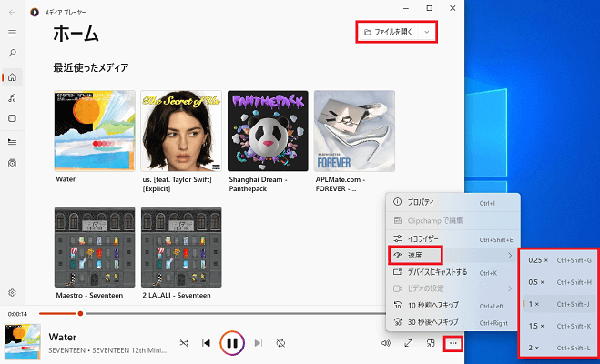Toggle repeat mode
The height and width of the screenshot is (364, 600).
(280, 343)
